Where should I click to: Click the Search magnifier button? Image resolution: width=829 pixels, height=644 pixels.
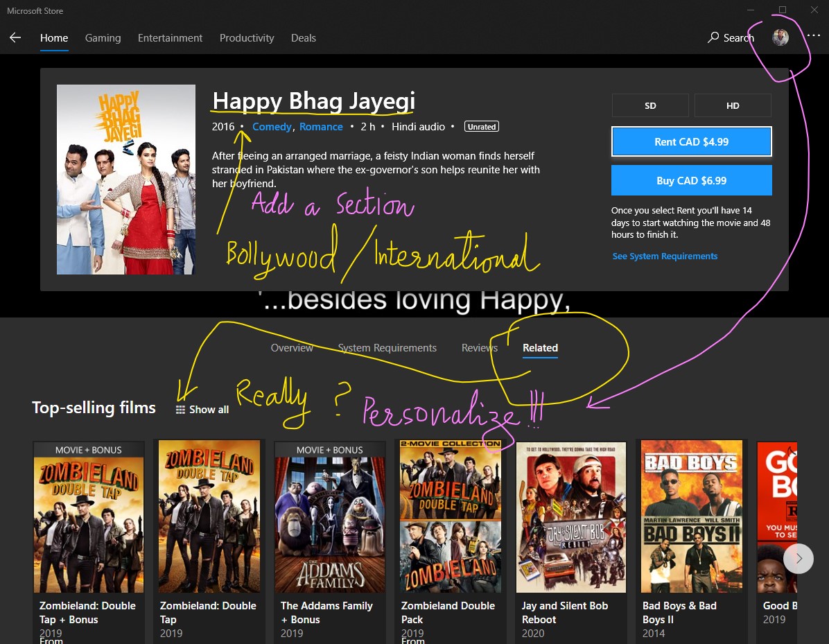[731, 37]
